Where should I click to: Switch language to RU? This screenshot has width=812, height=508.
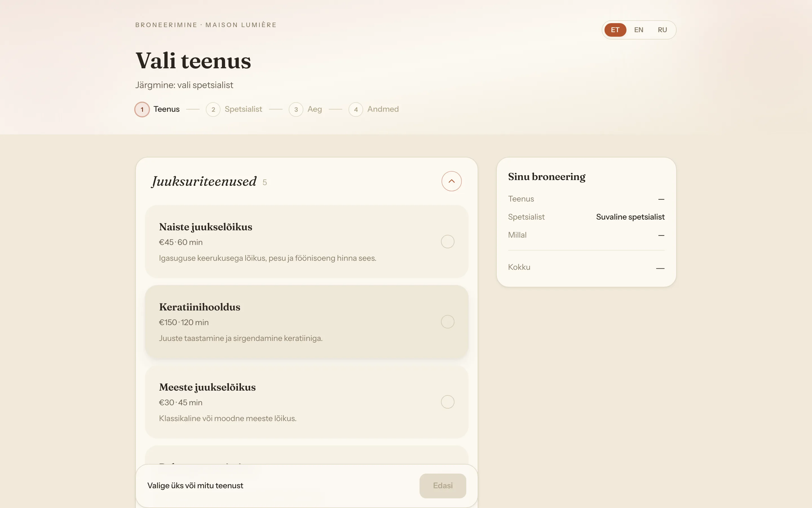click(662, 30)
